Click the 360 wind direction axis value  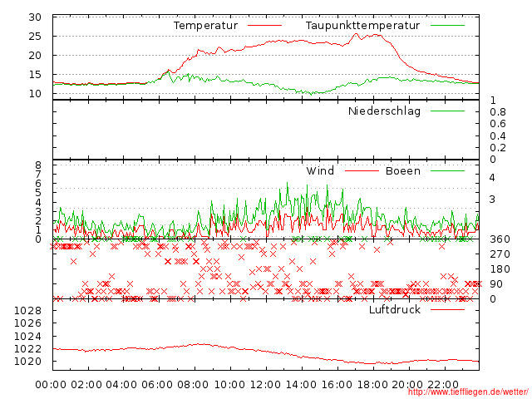(500, 239)
